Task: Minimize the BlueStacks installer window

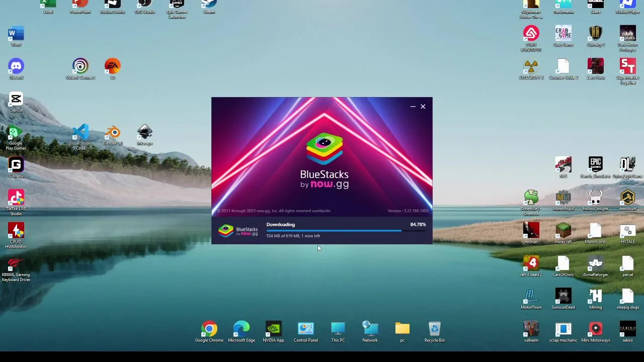Action: [413, 107]
